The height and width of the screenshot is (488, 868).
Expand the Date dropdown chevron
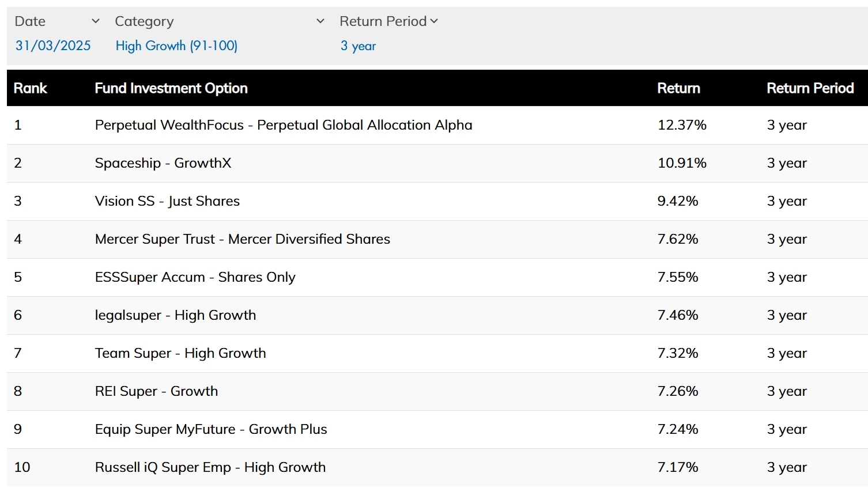click(x=96, y=21)
